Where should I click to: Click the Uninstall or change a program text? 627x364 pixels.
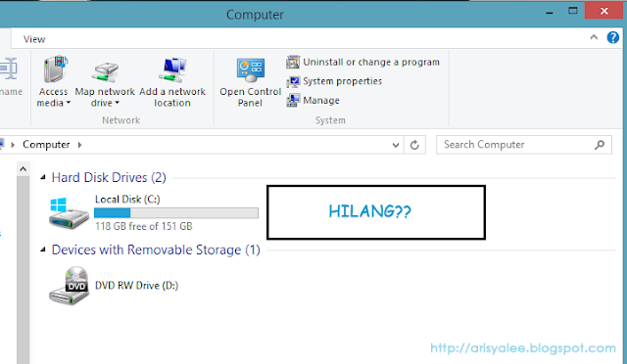click(371, 62)
